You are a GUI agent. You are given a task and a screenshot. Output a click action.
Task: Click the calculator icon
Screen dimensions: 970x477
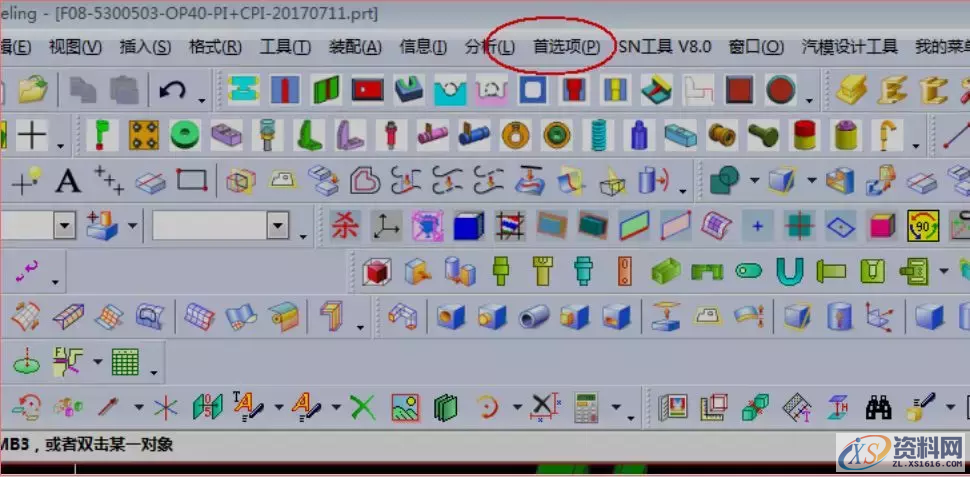click(x=586, y=408)
